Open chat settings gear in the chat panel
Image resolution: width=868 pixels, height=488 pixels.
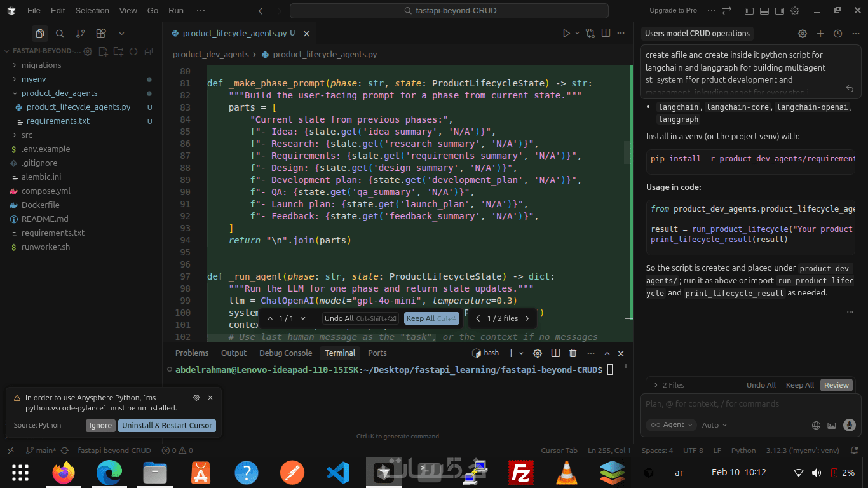tap(803, 34)
